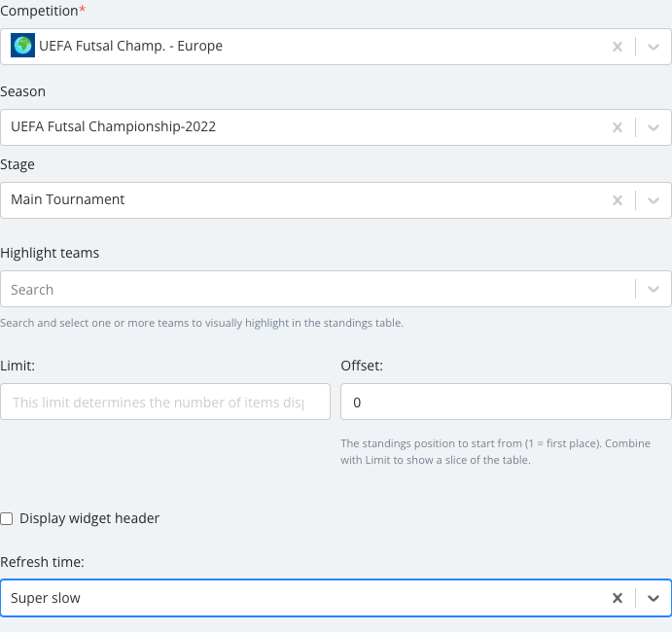The image size is (672, 632).
Task: Open the Refresh time dropdown chevron
Action: (654, 598)
